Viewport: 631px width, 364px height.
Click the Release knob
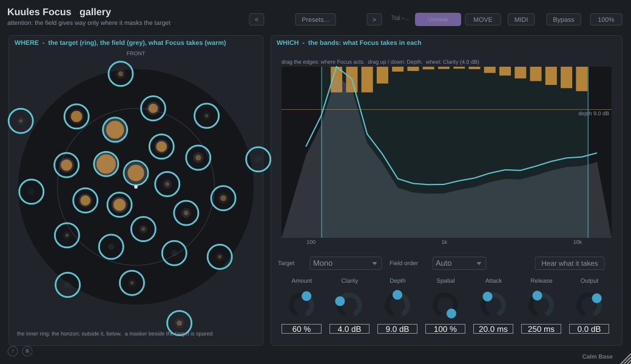[541, 305]
